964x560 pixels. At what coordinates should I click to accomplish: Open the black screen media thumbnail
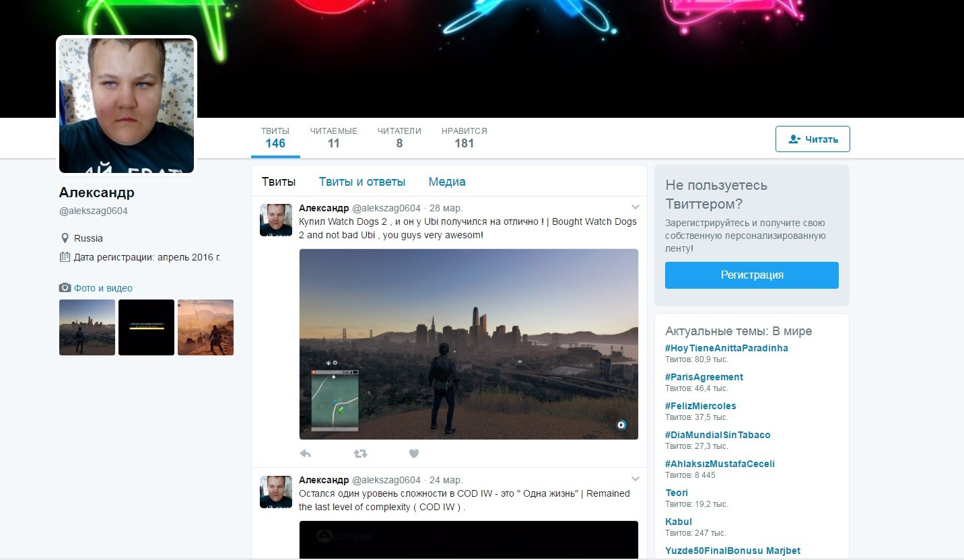pos(146,327)
